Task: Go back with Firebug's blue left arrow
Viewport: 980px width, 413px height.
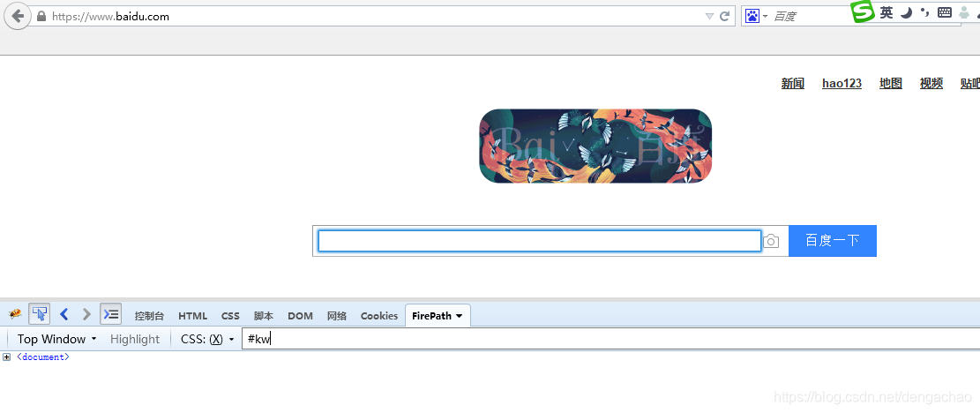Action: tap(64, 313)
